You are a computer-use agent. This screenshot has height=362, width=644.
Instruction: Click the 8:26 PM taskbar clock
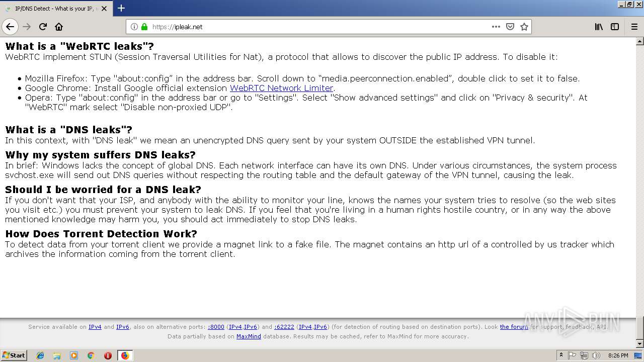[618, 355]
